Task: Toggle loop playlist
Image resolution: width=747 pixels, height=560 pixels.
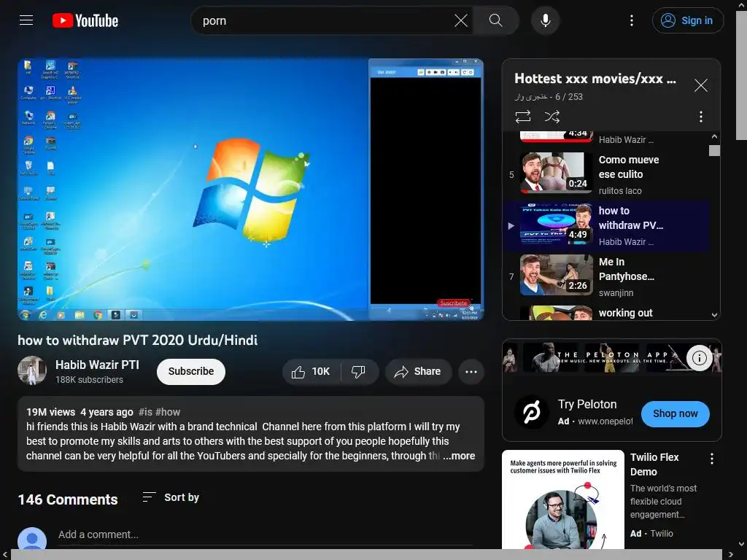Action: [x=522, y=117]
